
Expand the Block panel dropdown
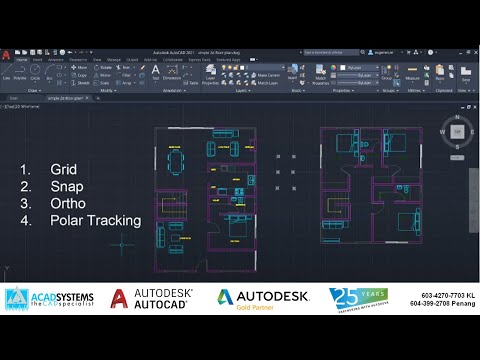(x=298, y=90)
